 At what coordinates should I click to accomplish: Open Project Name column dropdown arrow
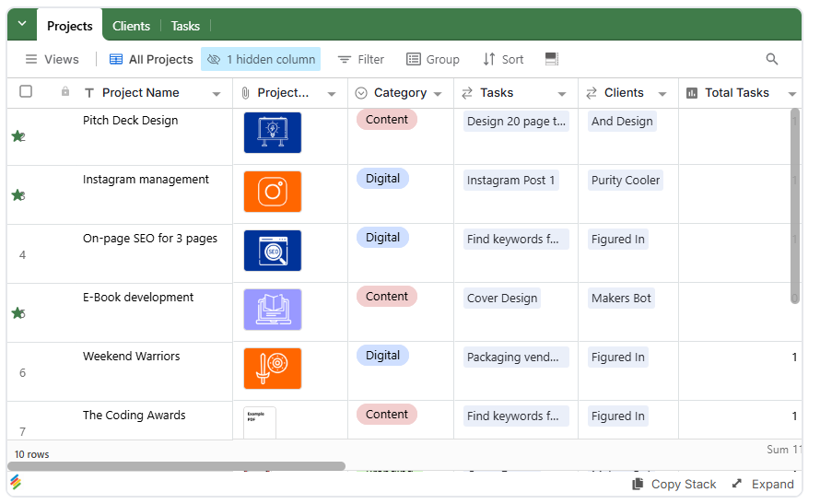[x=216, y=94]
